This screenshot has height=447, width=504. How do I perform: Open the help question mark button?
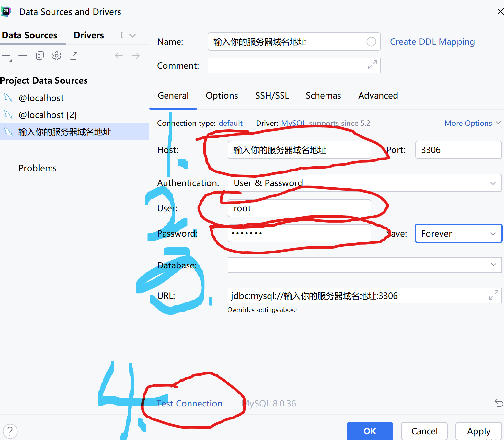coord(10,431)
